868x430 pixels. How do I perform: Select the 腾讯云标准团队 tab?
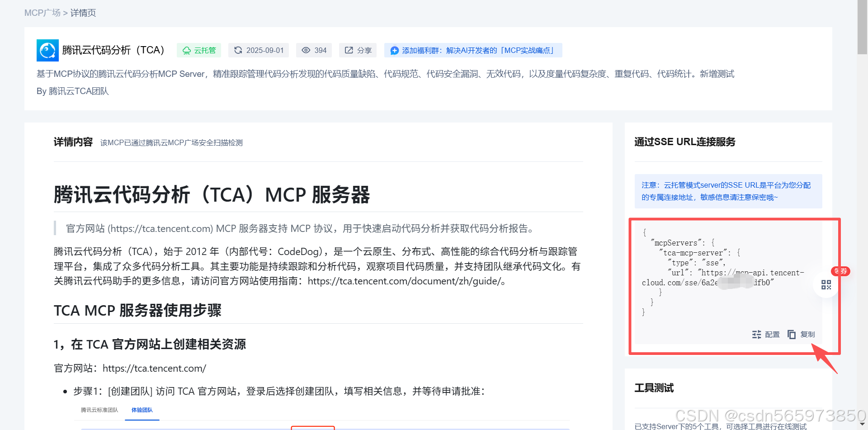(99, 410)
